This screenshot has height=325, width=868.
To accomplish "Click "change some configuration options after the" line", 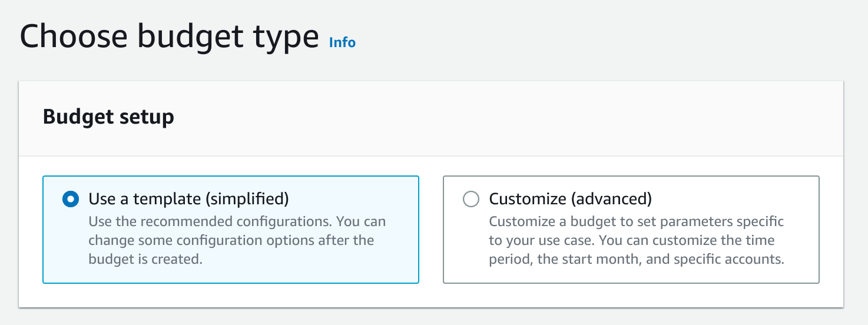I will [231, 240].
